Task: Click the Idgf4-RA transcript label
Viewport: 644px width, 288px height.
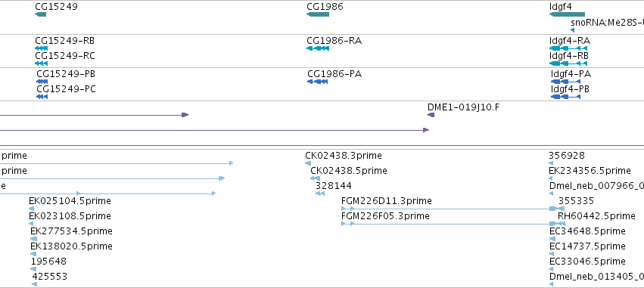Action: (570, 41)
